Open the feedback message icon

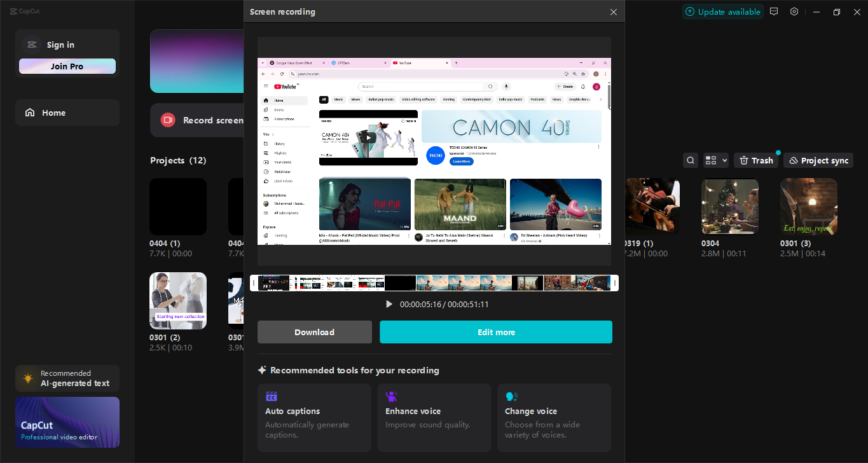point(774,11)
